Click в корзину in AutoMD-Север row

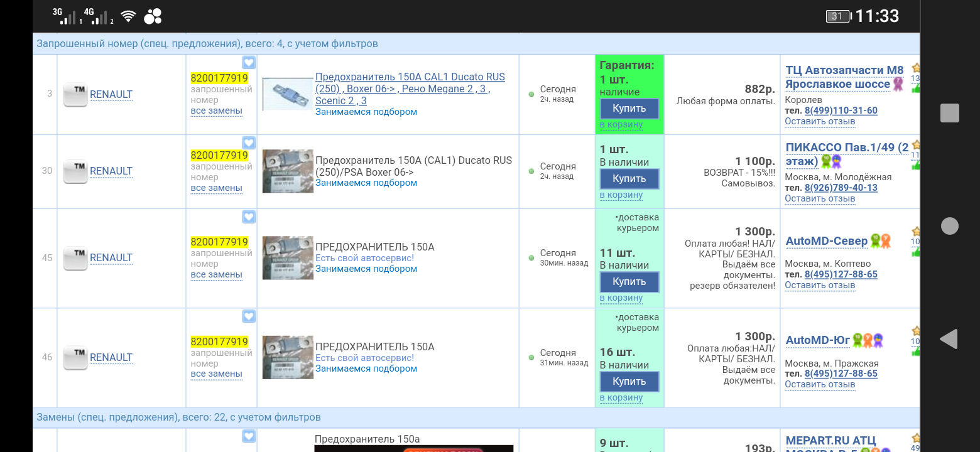point(621,298)
